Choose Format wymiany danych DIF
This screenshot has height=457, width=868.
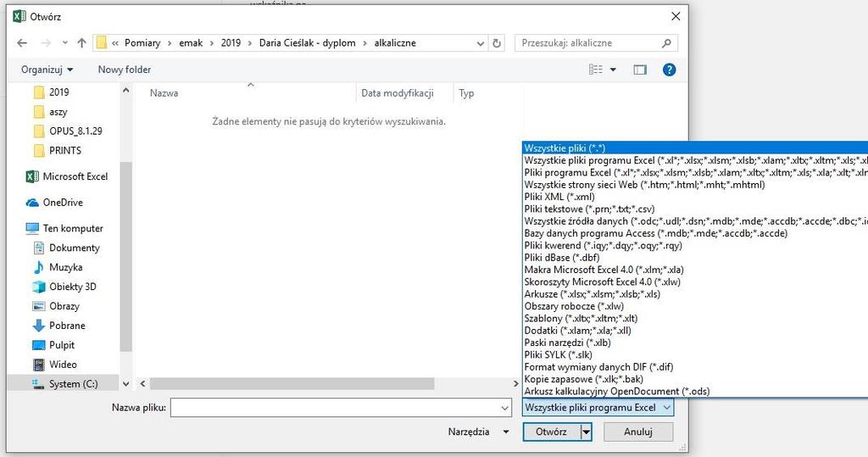pos(695,367)
